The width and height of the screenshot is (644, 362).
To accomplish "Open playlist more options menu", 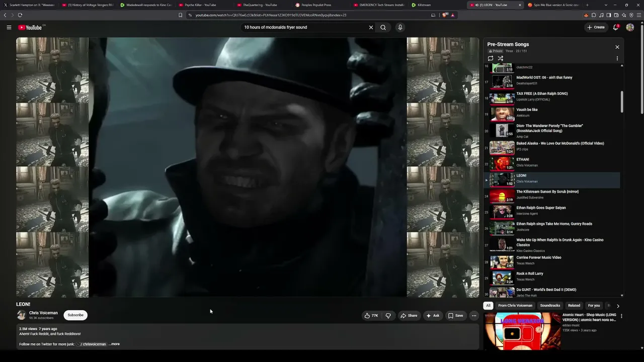I will (x=617, y=58).
